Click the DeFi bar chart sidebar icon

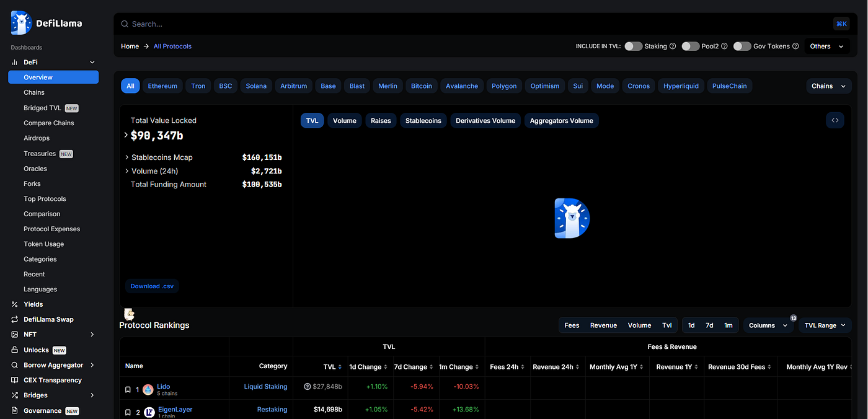[14, 62]
